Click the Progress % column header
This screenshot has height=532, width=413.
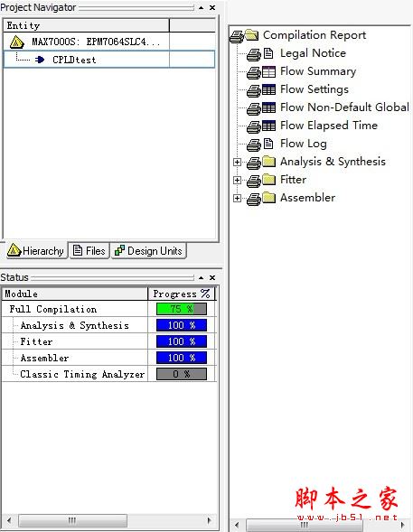pos(182,294)
